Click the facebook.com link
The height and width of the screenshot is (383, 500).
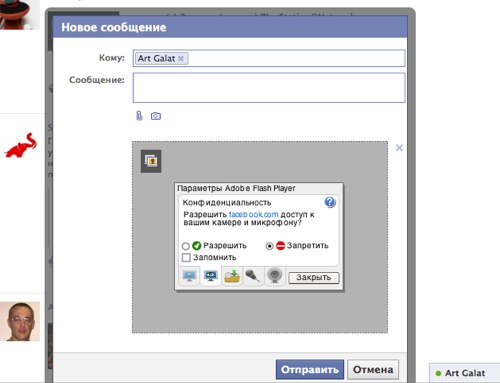click(x=253, y=214)
